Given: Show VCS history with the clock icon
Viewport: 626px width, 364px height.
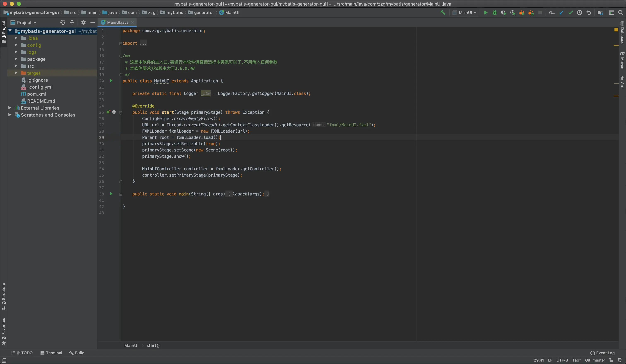Looking at the screenshot, I should point(579,12).
